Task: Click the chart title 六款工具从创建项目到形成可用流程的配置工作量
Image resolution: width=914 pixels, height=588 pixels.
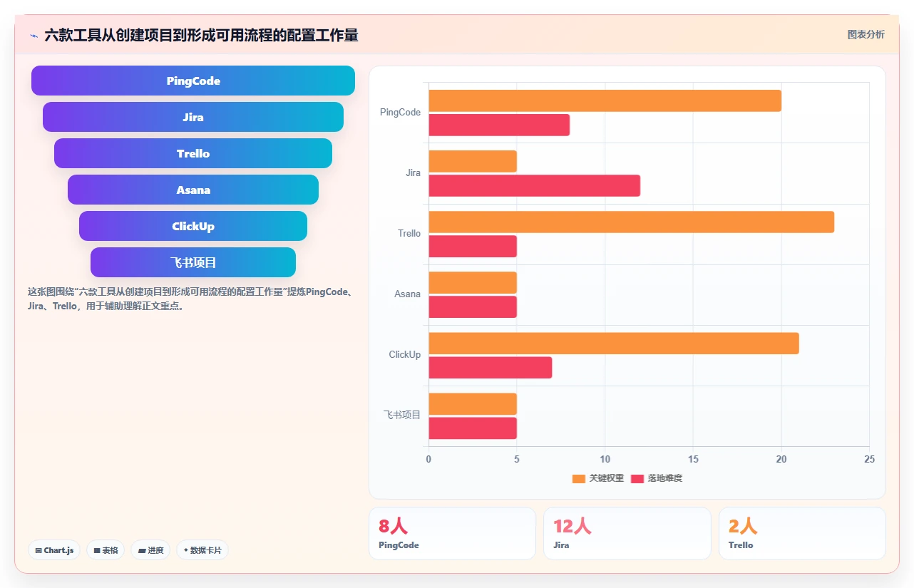Action: (x=201, y=35)
